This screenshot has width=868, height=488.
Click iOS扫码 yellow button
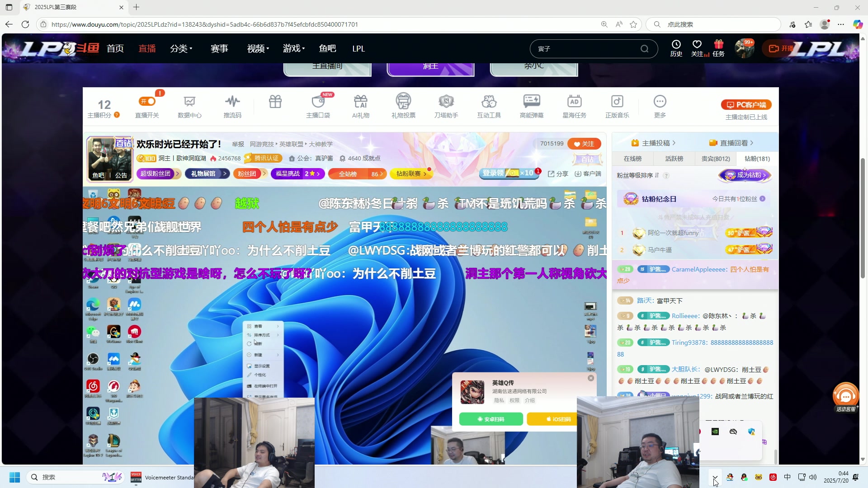552,419
